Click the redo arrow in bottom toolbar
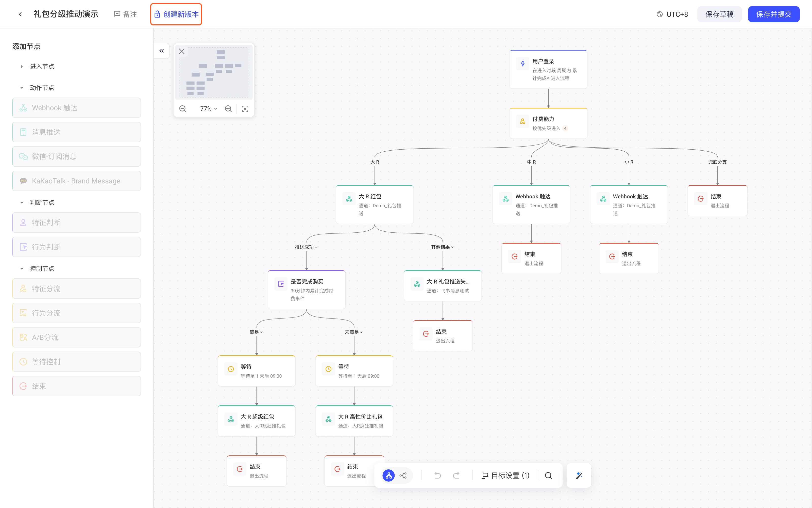 tap(456, 475)
